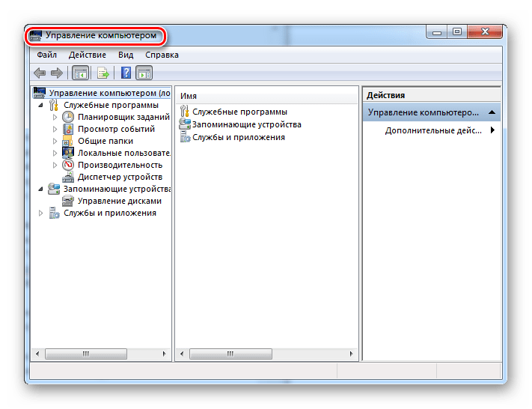Image resolution: width=532 pixels, height=409 pixels.
Task: Select Производительность label in tree
Action: click(x=120, y=165)
